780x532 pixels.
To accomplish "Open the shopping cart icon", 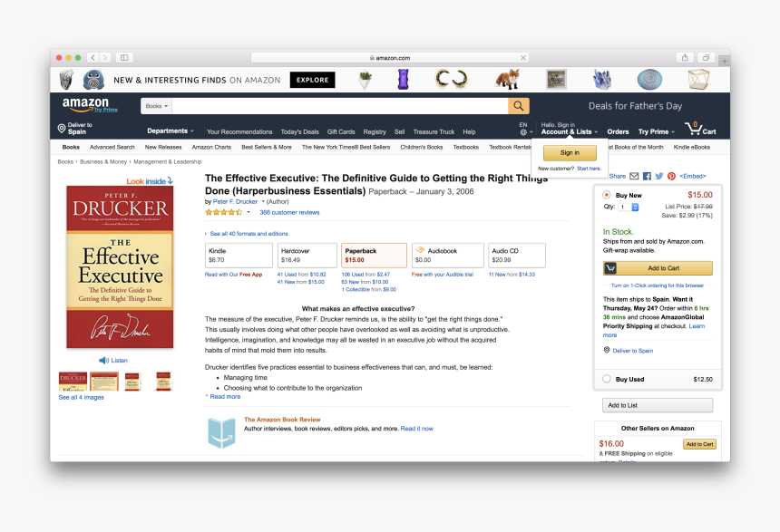I will tap(694, 129).
